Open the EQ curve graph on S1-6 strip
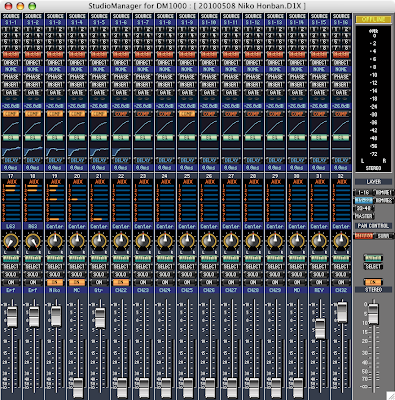The image size is (395, 400). tap(121, 150)
